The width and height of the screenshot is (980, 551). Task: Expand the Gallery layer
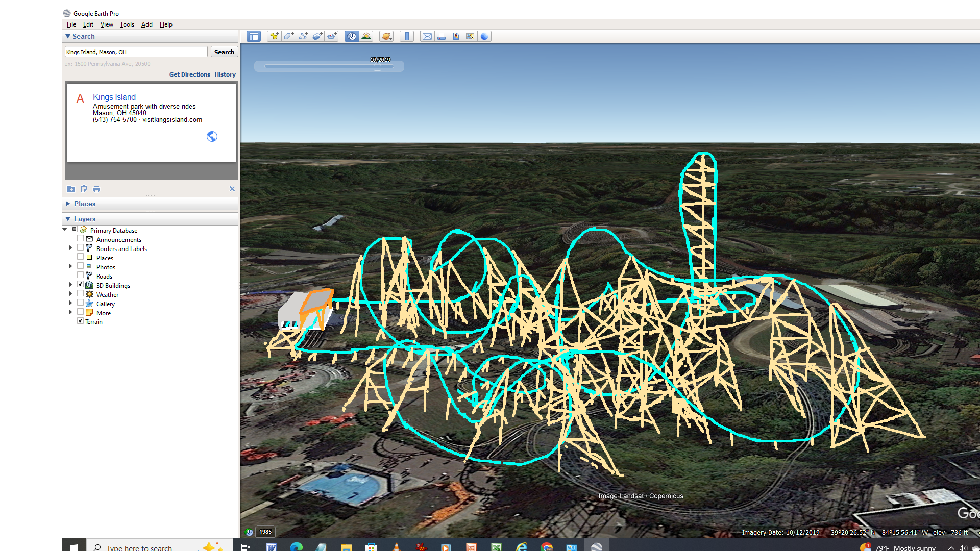coord(70,303)
